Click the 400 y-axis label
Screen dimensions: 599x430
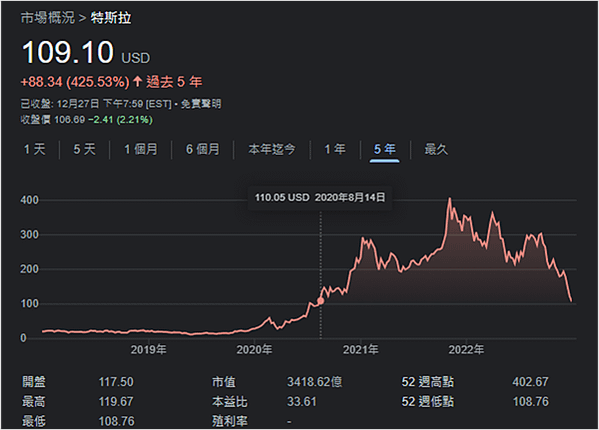coord(29,200)
